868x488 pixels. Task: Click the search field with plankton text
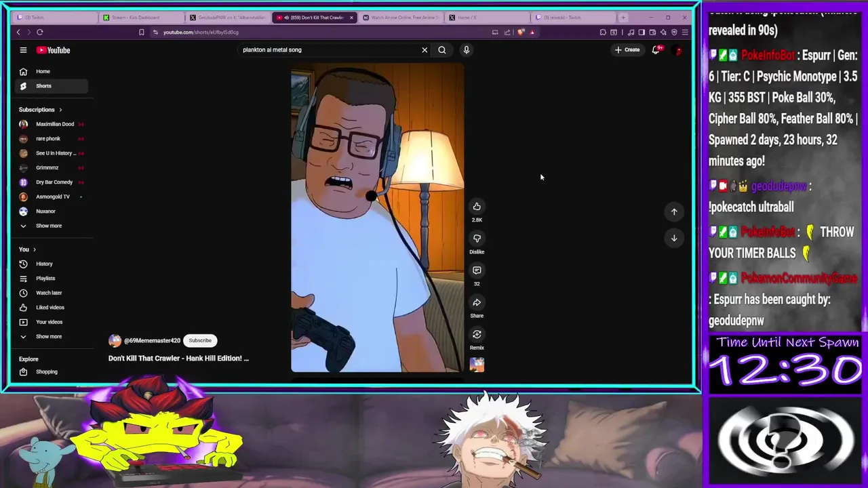(x=329, y=49)
